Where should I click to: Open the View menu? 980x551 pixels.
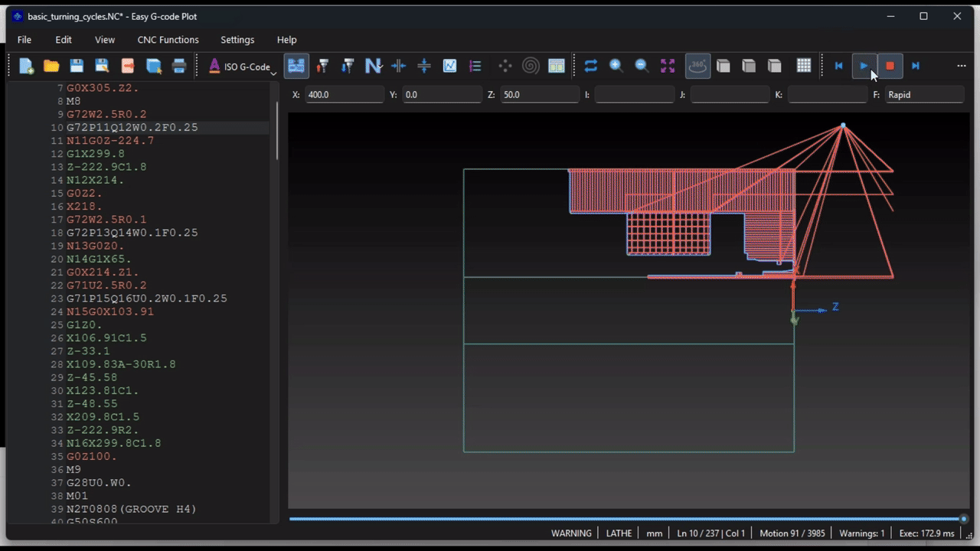point(105,40)
